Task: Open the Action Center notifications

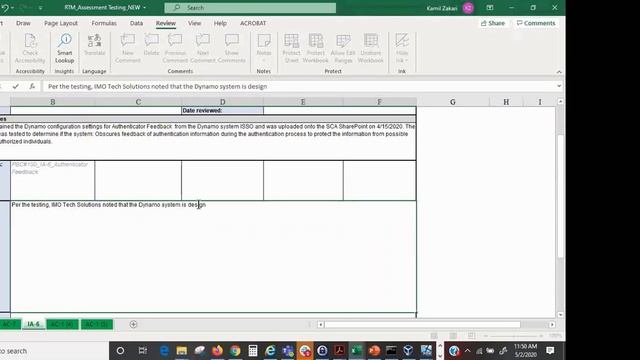Action: point(550,351)
